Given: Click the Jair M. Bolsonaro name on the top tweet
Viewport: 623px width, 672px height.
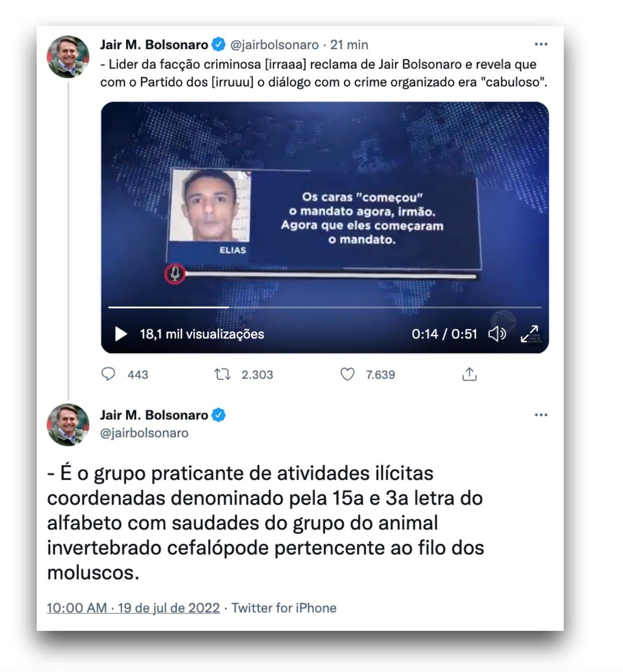Looking at the screenshot, I should click(154, 45).
